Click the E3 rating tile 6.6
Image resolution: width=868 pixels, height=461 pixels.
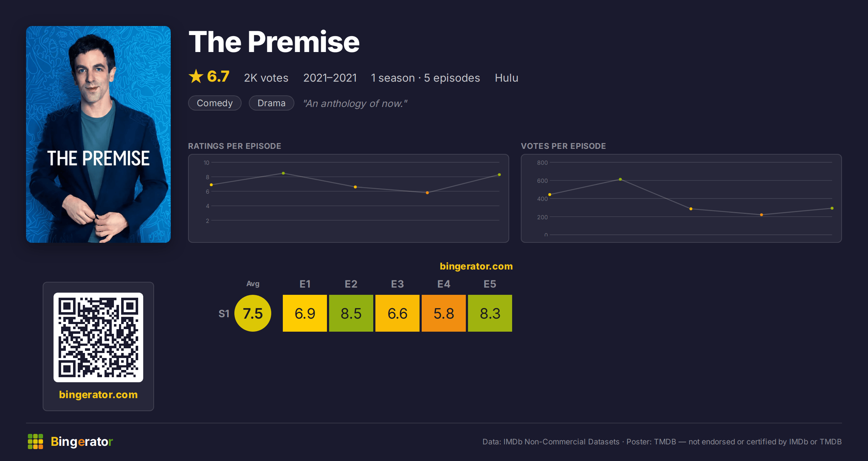(x=397, y=313)
